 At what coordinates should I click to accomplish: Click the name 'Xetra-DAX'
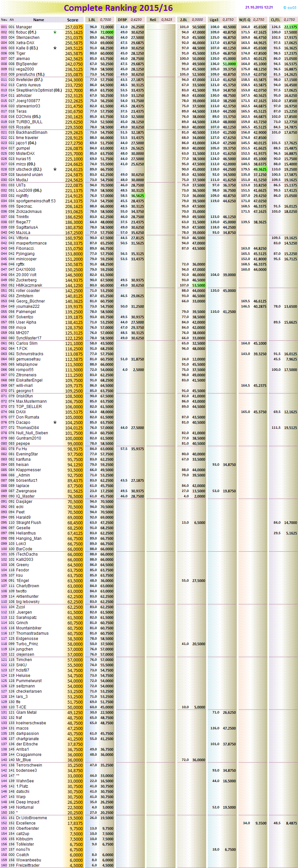click(x=25, y=43)
